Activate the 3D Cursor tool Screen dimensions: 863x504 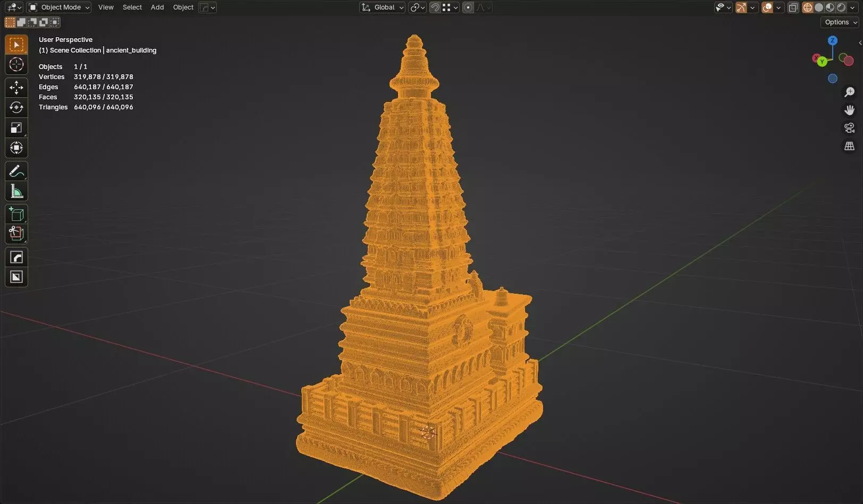coord(16,65)
